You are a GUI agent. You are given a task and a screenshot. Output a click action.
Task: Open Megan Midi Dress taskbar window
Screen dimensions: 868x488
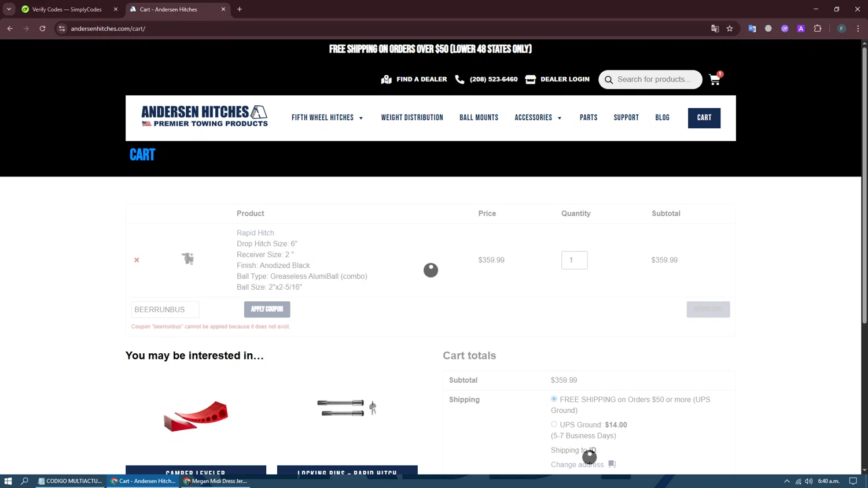215,481
